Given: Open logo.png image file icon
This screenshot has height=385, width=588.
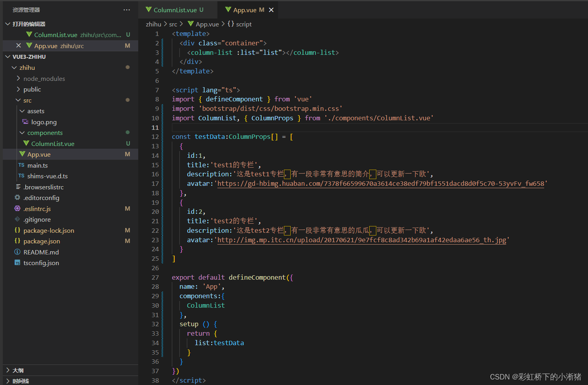Looking at the screenshot, I should pyautogui.click(x=25, y=122).
